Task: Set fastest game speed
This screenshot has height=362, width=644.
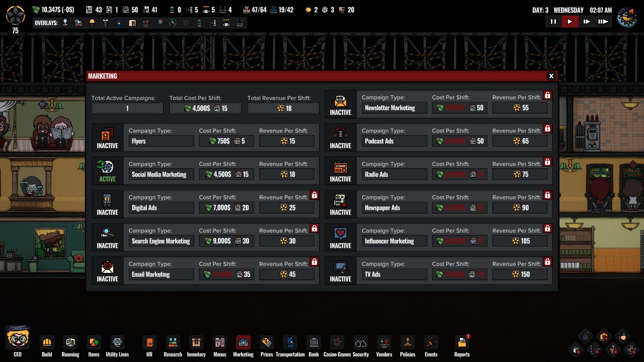Action: click(603, 22)
